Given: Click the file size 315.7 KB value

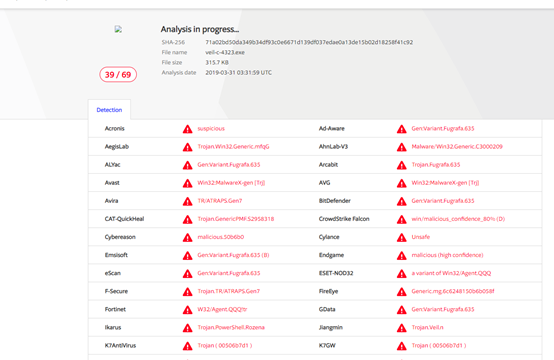Looking at the screenshot, I should click(x=217, y=63).
